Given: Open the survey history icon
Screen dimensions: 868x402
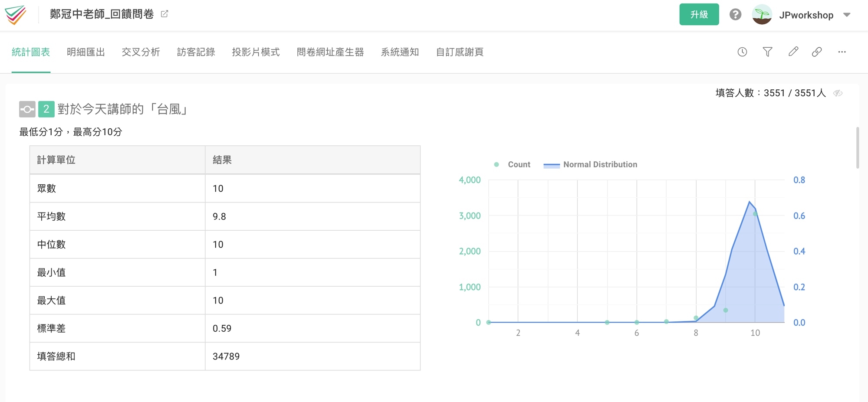Looking at the screenshot, I should (x=742, y=52).
